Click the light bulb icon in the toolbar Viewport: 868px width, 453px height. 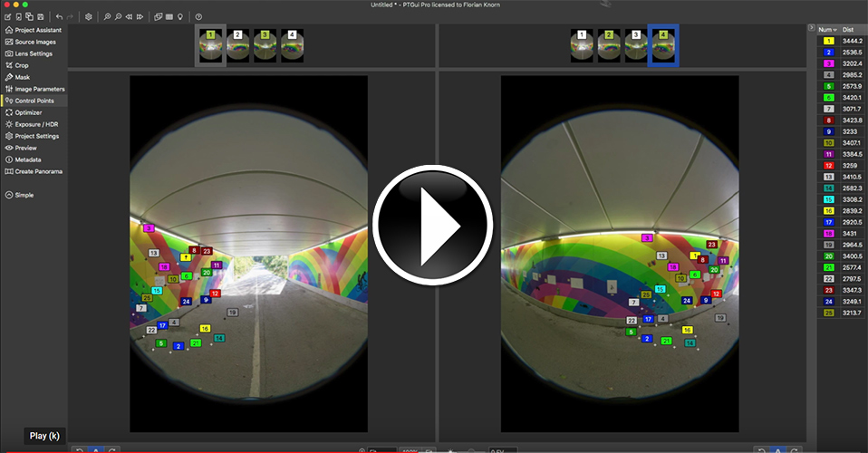[x=180, y=17]
